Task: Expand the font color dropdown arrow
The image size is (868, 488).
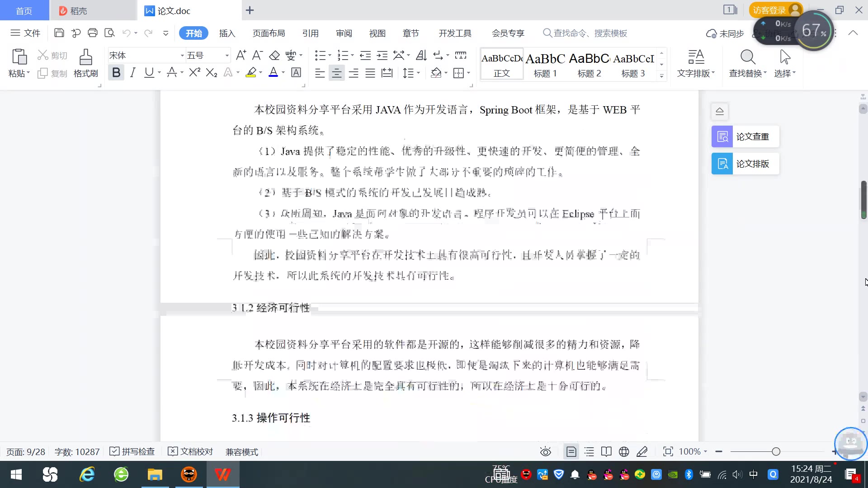Action: tap(283, 72)
